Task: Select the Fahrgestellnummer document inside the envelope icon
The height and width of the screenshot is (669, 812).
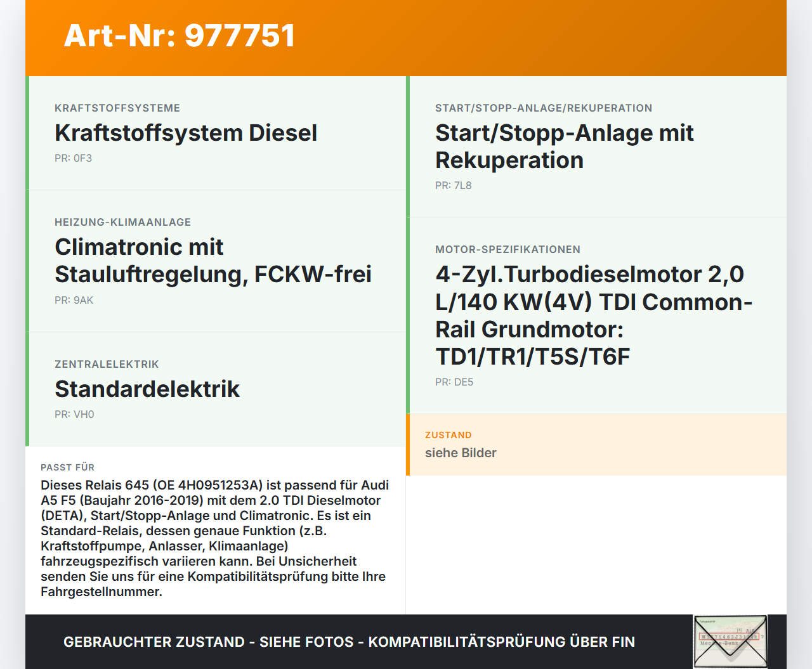Action: pyautogui.click(x=730, y=639)
